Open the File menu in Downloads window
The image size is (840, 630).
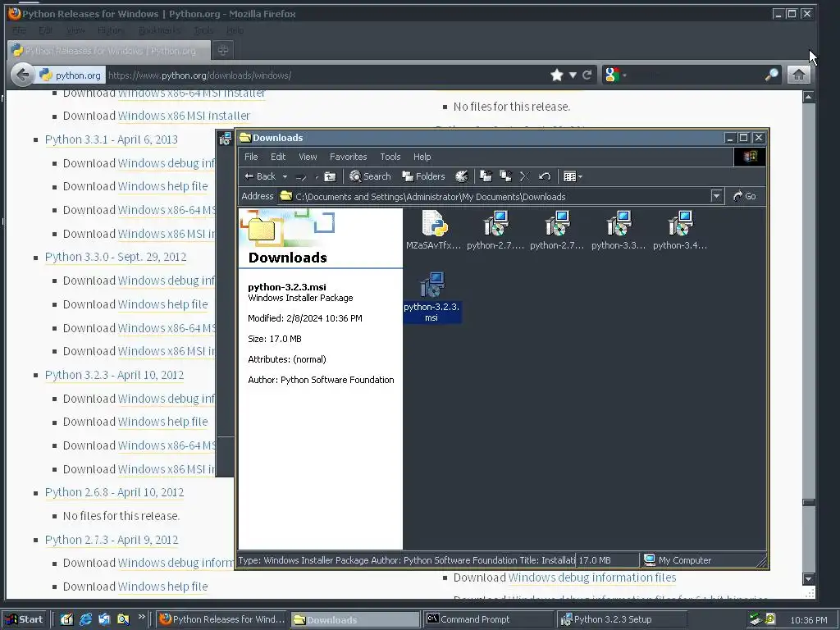[251, 157]
